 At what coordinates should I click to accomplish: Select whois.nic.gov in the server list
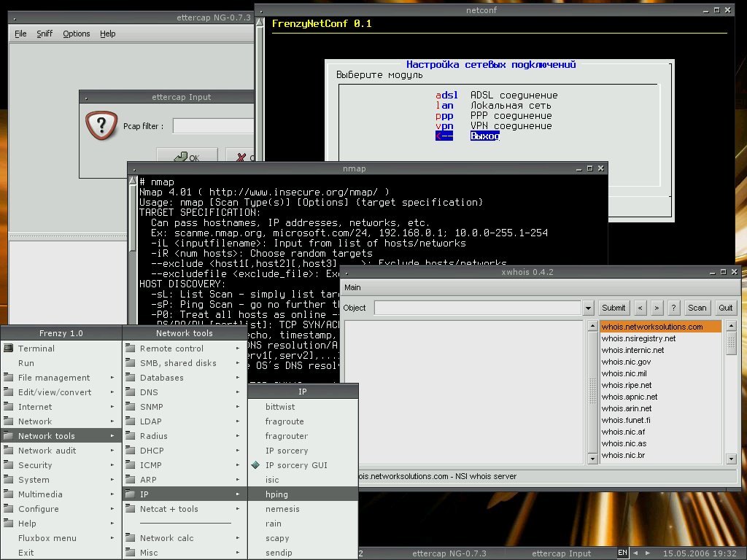click(x=661, y=362)
